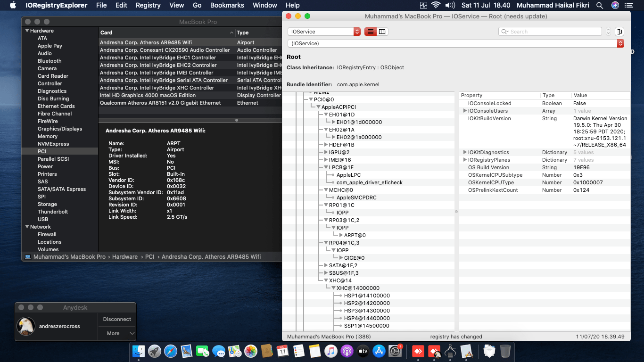Open Finder from the Dock

139,351
